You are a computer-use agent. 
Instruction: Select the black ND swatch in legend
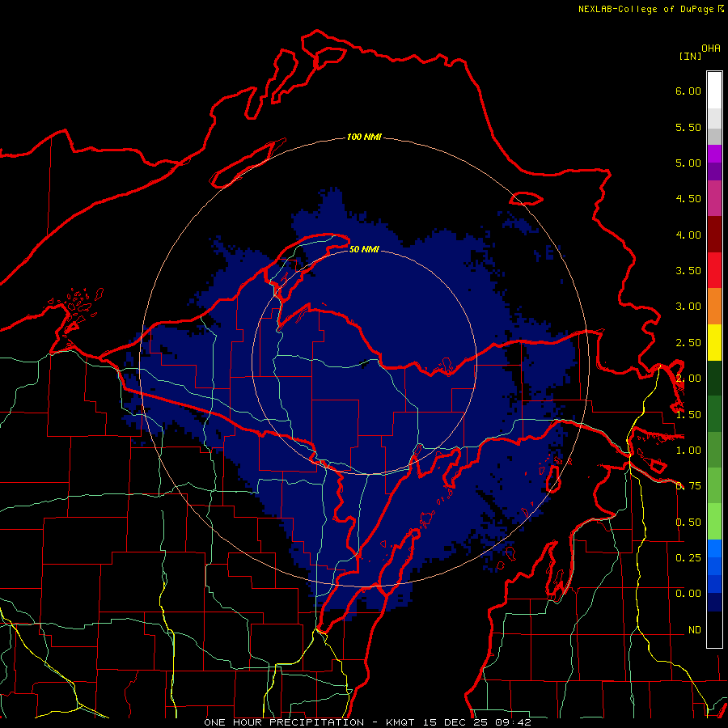tap(714, 629)
